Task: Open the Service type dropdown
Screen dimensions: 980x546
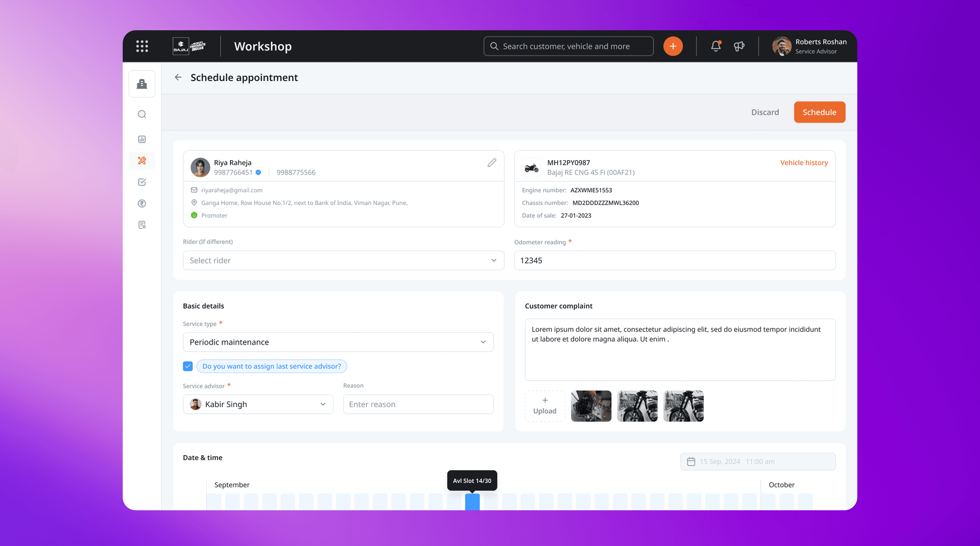Action: [338, 342]
